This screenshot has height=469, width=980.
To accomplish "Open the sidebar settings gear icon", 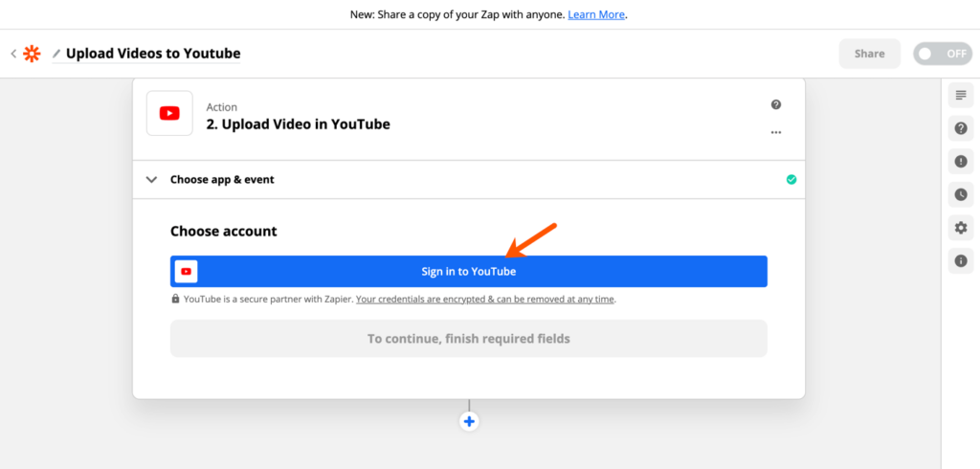I will click(961, 228).
